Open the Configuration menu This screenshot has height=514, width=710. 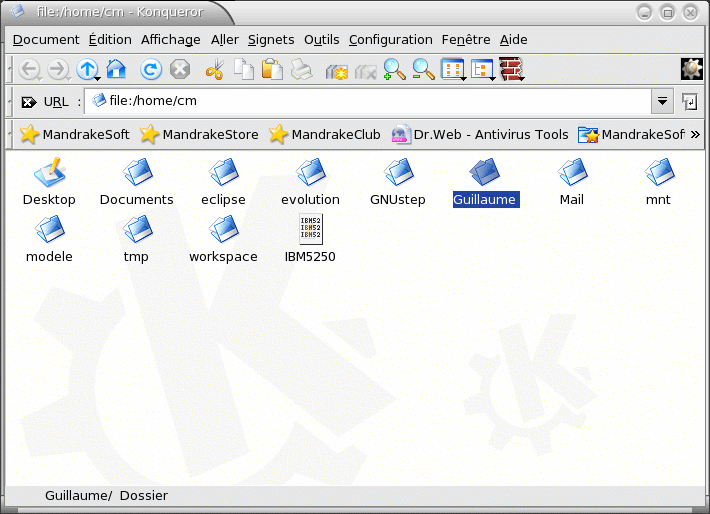tap(390, 40)
